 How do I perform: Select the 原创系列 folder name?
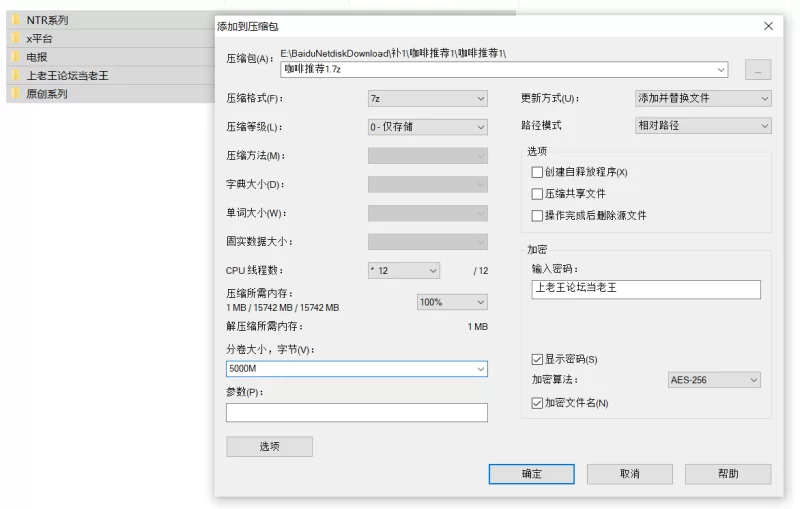[x=47, y=94]
